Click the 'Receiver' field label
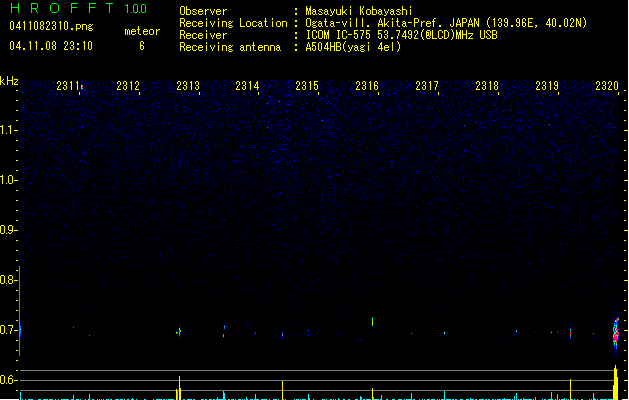 (x=203, y=35)
